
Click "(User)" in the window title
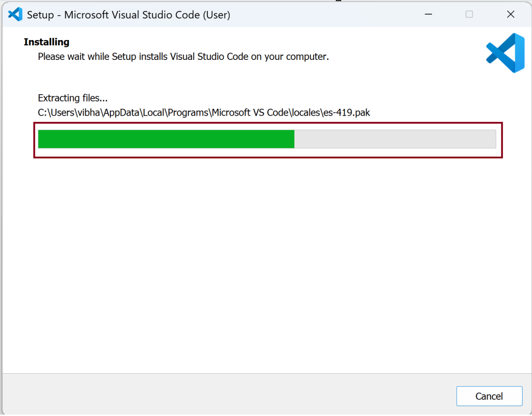pos(217,15)
